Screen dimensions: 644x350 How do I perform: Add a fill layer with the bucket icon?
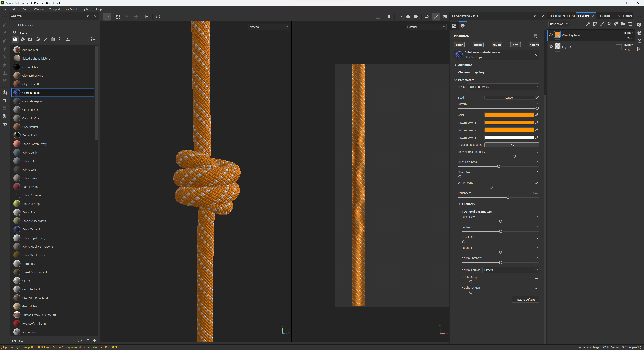609,24
